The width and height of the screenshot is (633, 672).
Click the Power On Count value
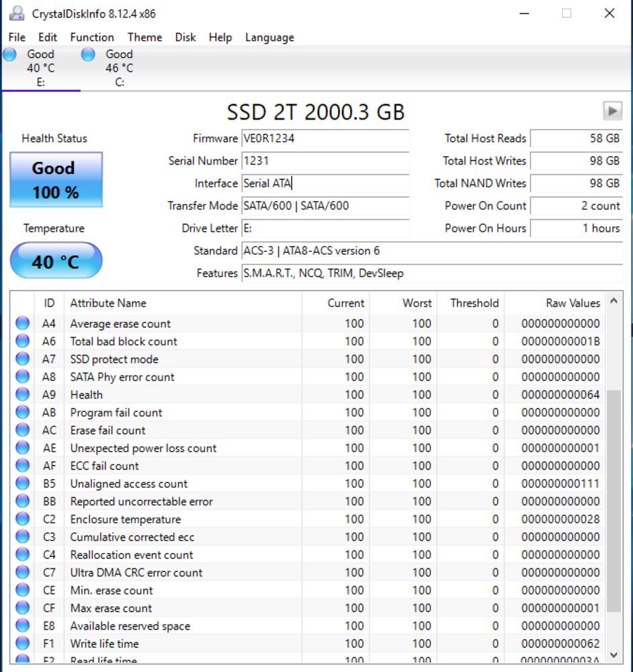[576, 206]
